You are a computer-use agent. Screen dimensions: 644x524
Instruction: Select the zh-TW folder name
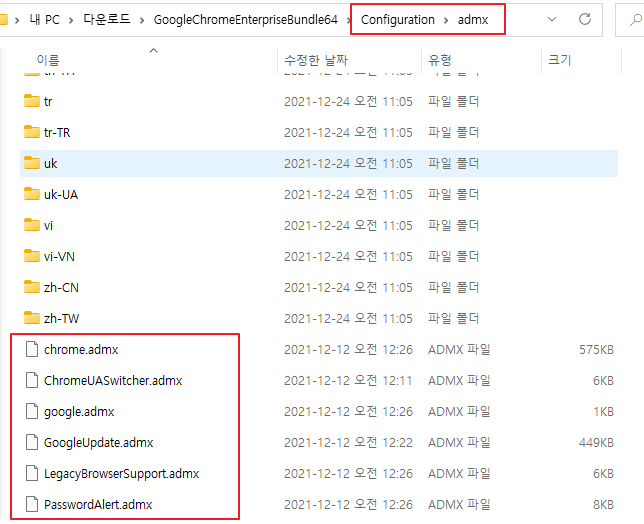(61, 318)
